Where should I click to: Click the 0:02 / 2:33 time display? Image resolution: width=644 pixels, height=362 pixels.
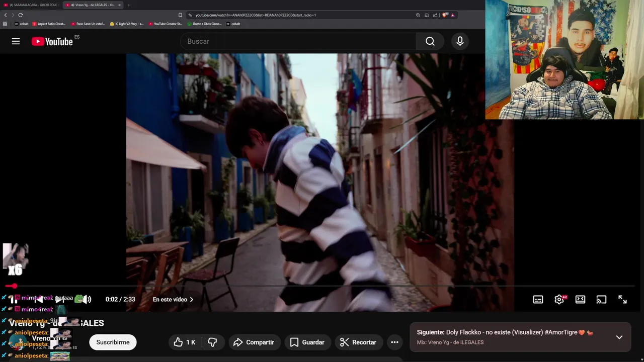[x=120, y=299]
